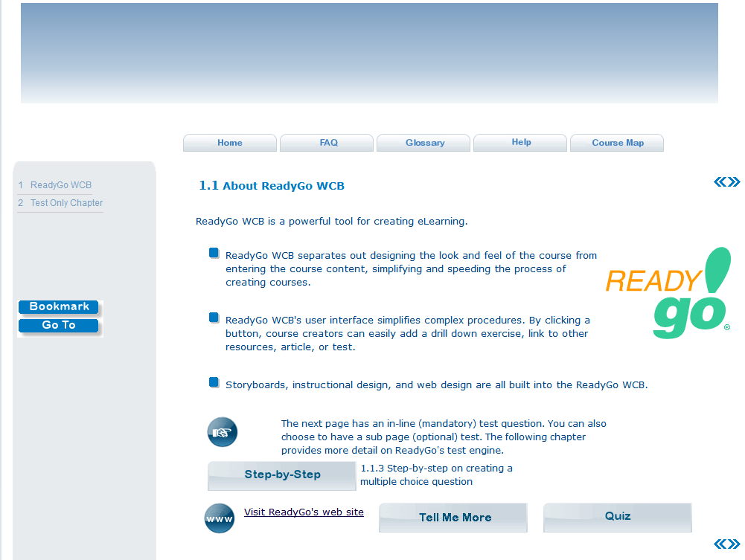
Task: Open the Glossary tab
Action: click(423, 143)
